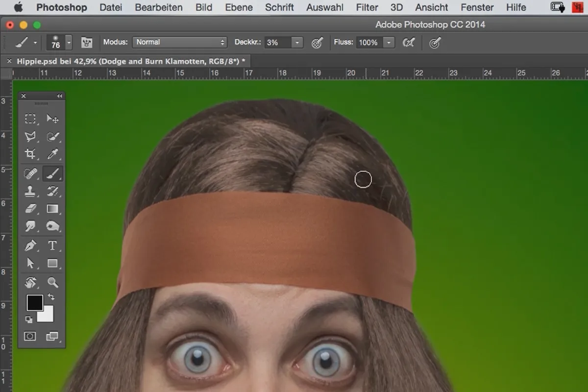Reset default foreground and background colors
The image size is (588, 392).
[29, 319]
